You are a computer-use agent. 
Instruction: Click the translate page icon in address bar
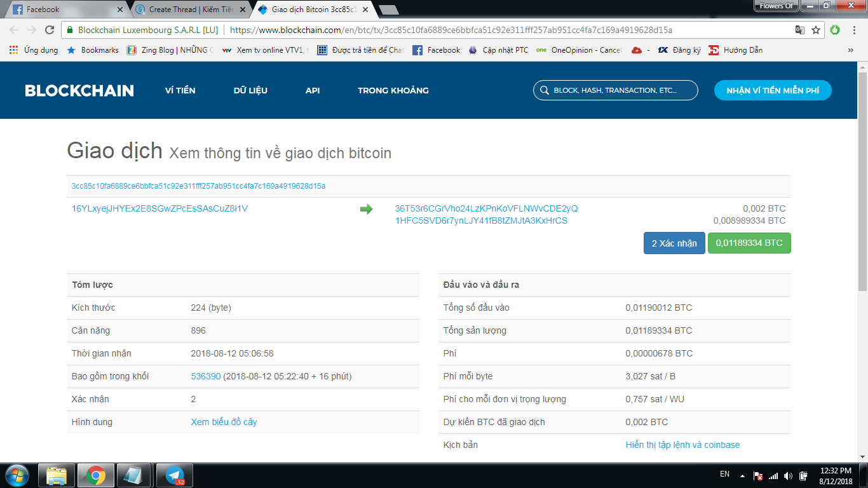click(800, 30)
